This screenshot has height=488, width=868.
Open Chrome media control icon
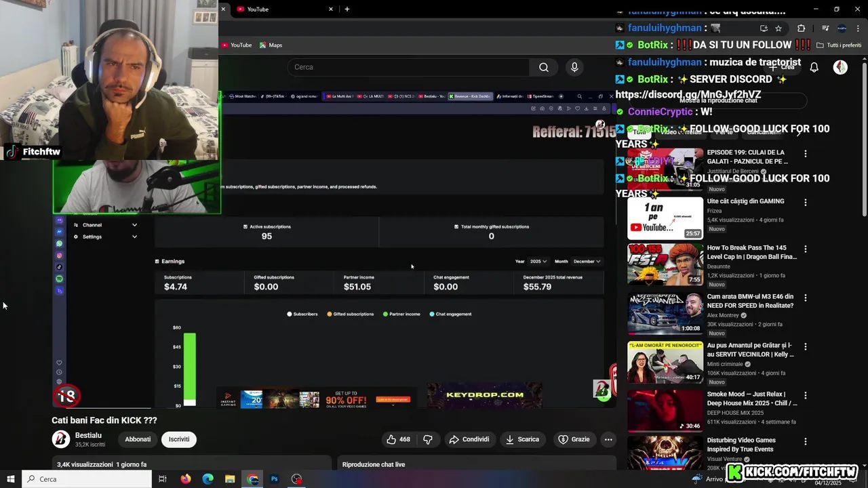coord(825,28)
